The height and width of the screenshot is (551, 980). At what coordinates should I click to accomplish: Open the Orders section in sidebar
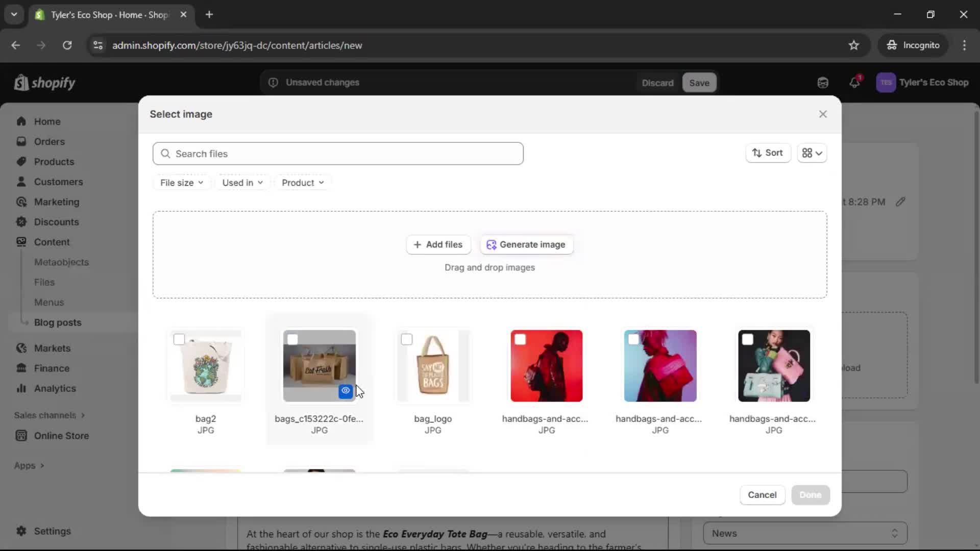pos(48,141)
